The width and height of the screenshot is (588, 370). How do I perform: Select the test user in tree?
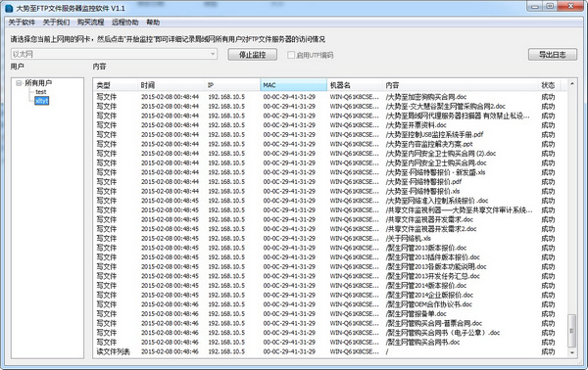[41, 92]
